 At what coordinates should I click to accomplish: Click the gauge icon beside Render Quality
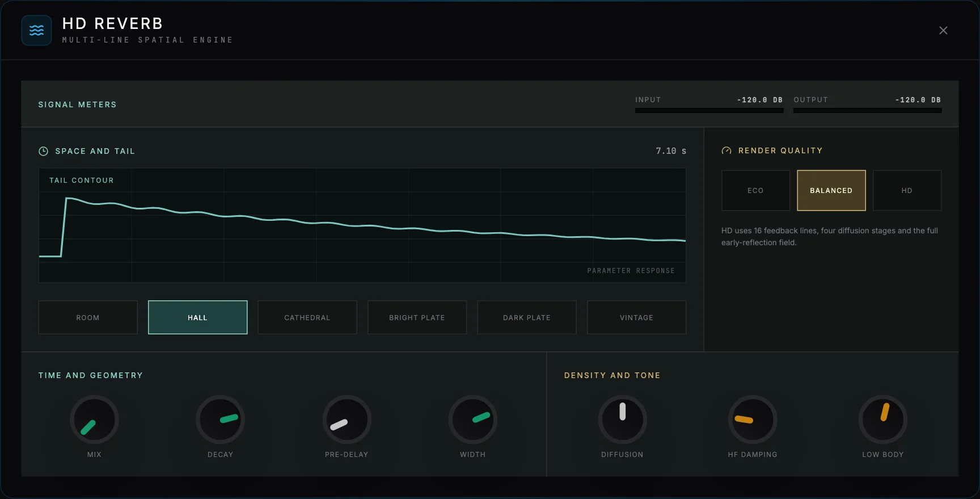click(726, 150)
